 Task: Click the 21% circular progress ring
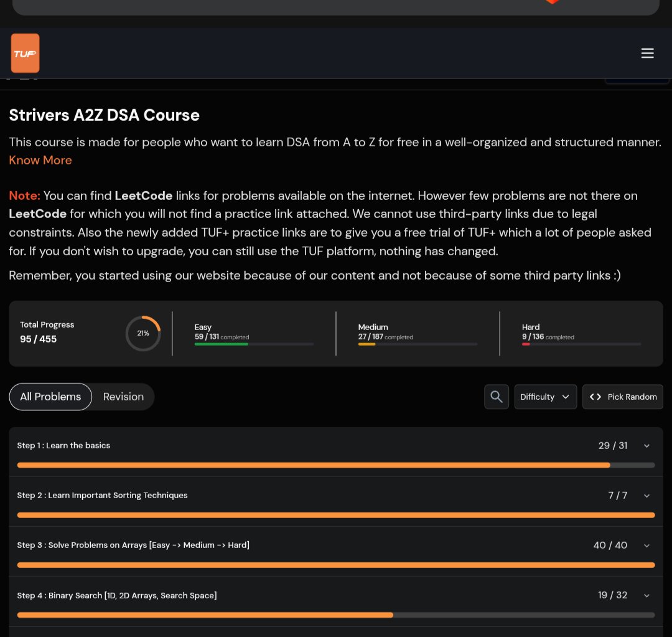point(143,333)
